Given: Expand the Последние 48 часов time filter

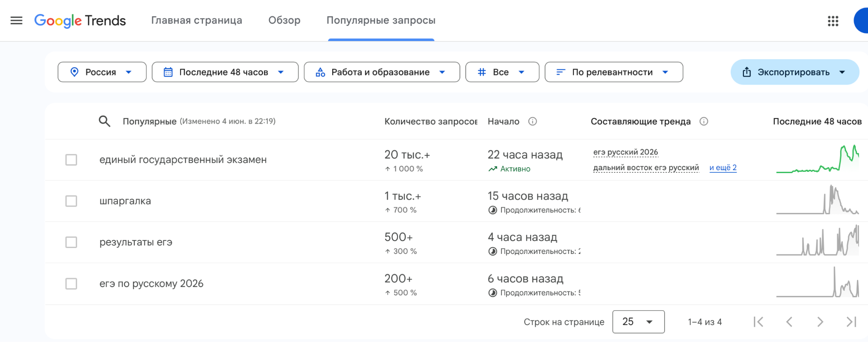Looking at the screenshot, I should pyautogui.click(x=225, y=72).
